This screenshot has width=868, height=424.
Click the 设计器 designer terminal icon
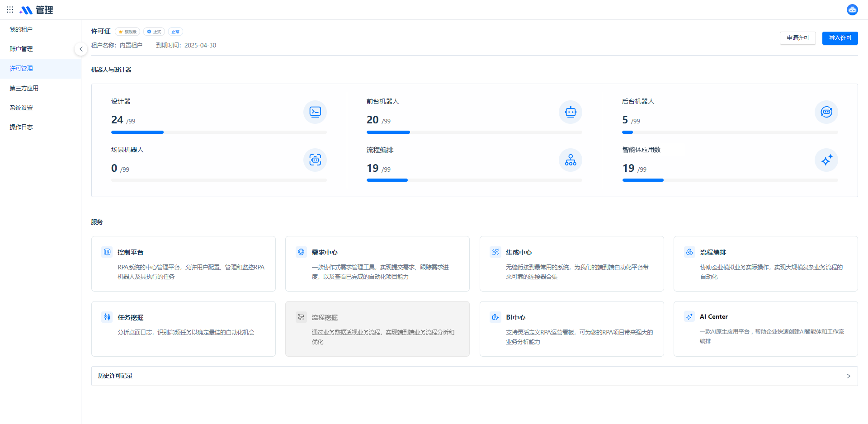(315, 112)
